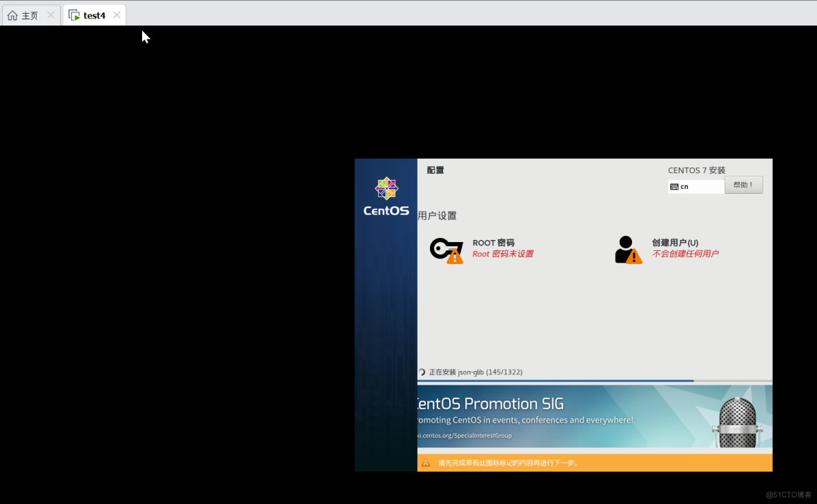Open the create user person icon
Image resolution: width=817 pixels, height=504 pixels.
click(x=629, y=250)
